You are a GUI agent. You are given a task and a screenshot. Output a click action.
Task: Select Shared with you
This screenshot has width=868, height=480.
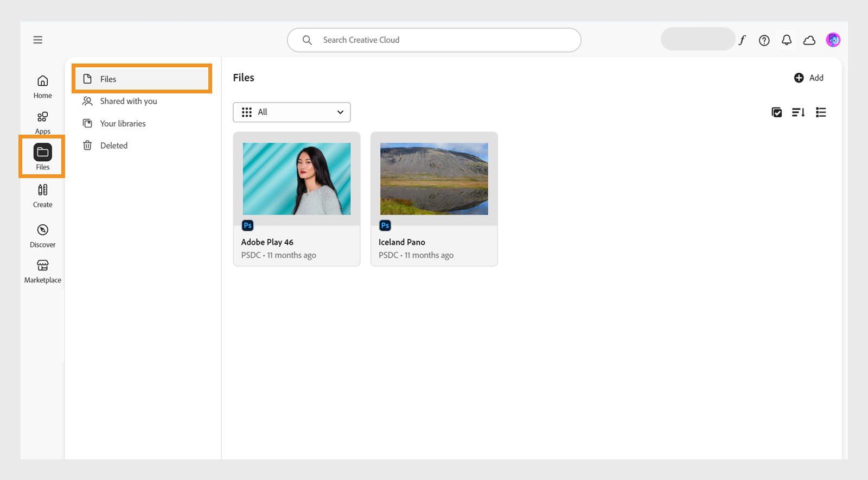click(129, 101)
